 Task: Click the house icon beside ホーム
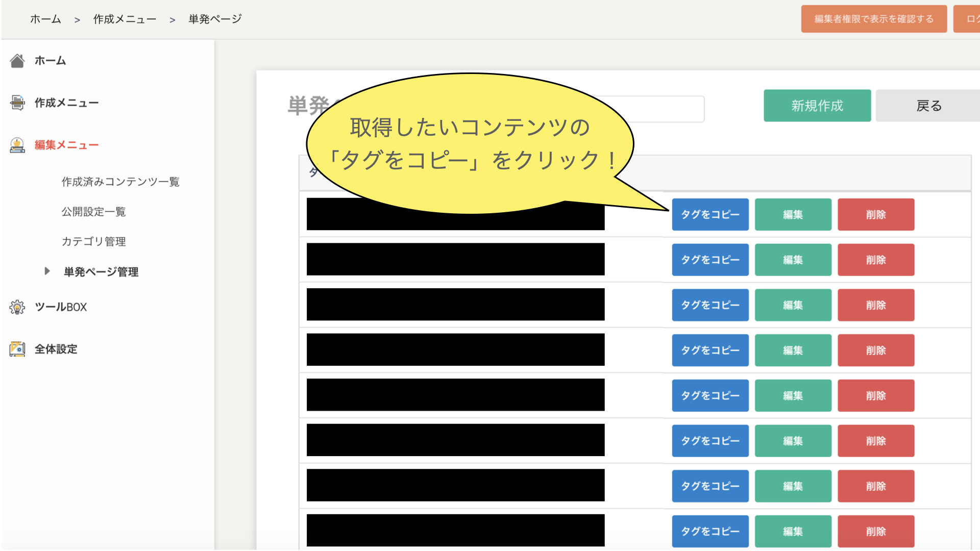pos(17,61)
